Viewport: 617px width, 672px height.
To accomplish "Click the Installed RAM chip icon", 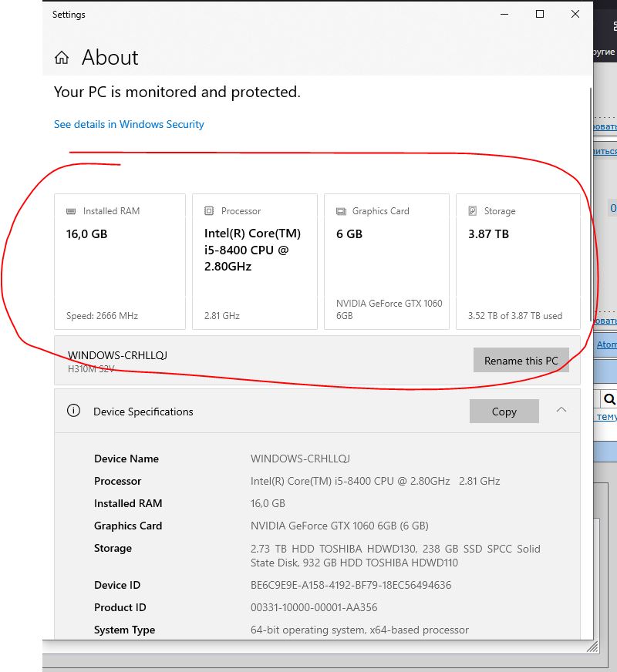I will pos(71,211).
